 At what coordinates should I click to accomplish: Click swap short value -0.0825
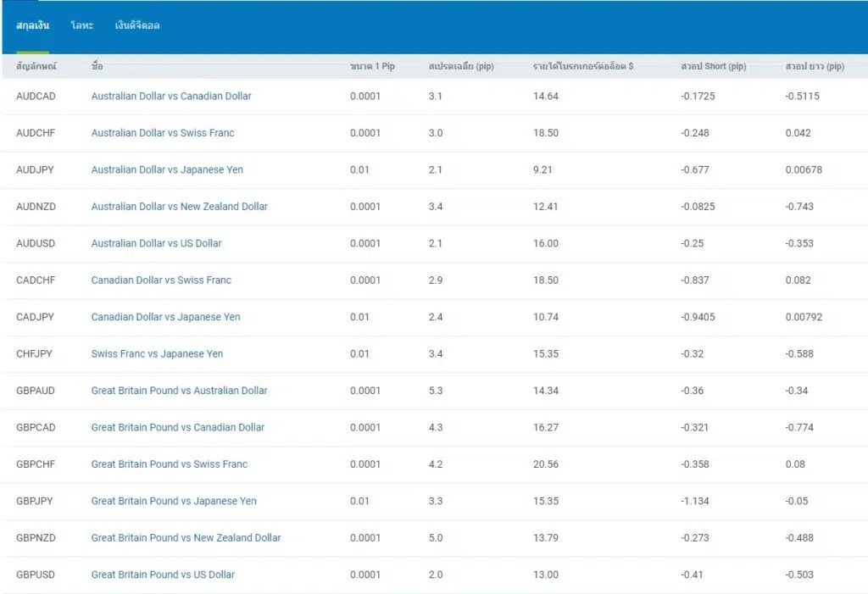(698, 207)
